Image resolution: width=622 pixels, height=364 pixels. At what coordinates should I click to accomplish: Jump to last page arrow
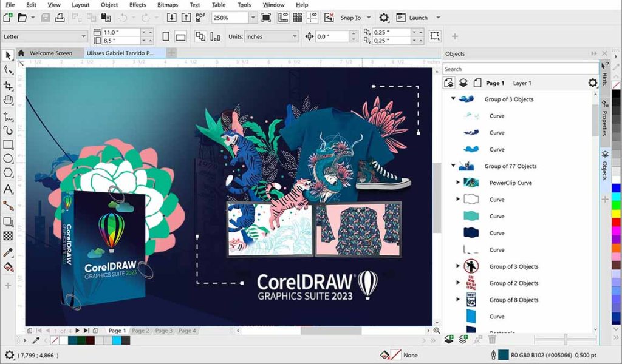point(86,331)
